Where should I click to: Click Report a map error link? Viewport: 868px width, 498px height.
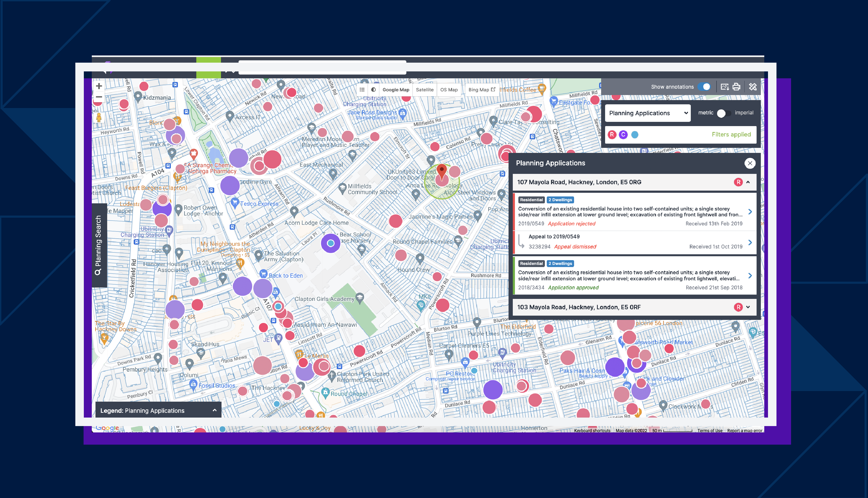745,431
